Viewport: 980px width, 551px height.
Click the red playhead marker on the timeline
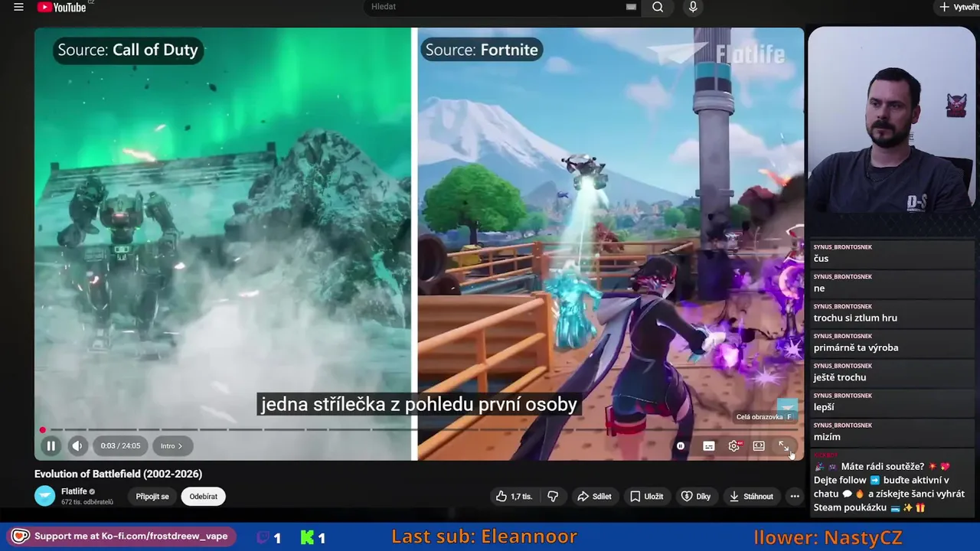[43, 429]
